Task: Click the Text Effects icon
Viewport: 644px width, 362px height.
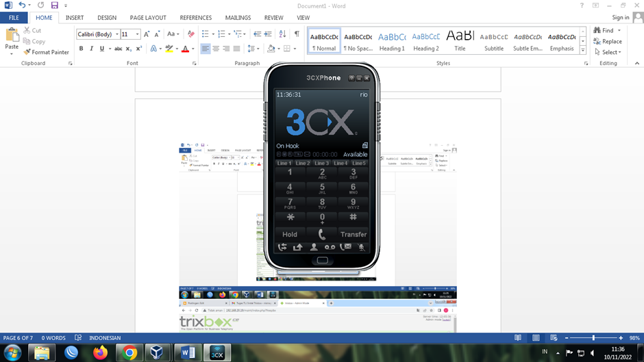Action: coord(153,49)
